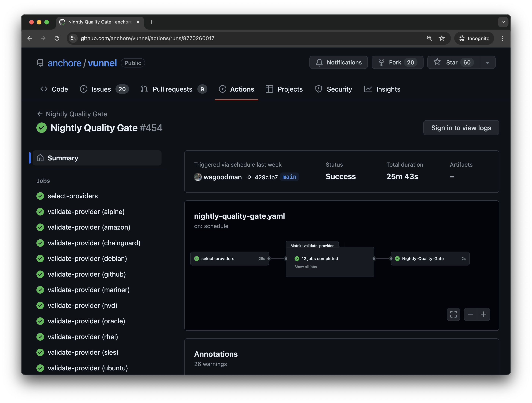532x403 pixels.
Task: Reload the current page
Action: (x=57, y=38)
